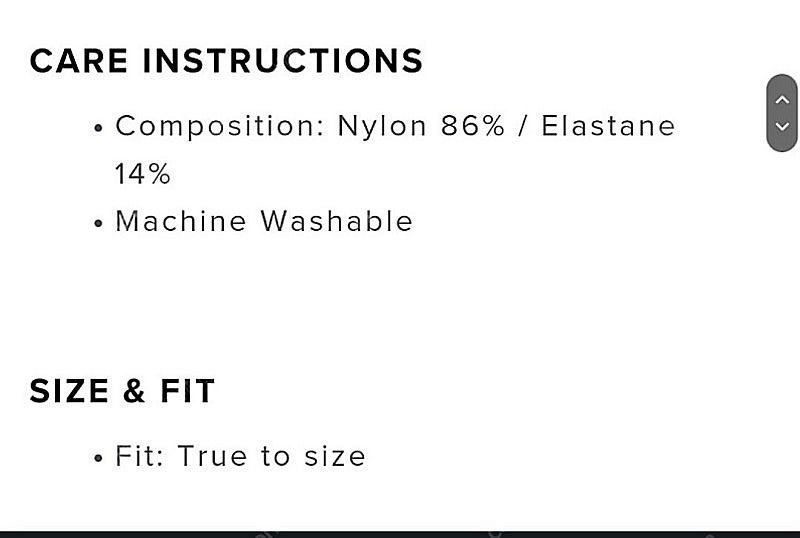The image size is (800, 538).
Task: Click the word Elastane
Action: point(608,126)
